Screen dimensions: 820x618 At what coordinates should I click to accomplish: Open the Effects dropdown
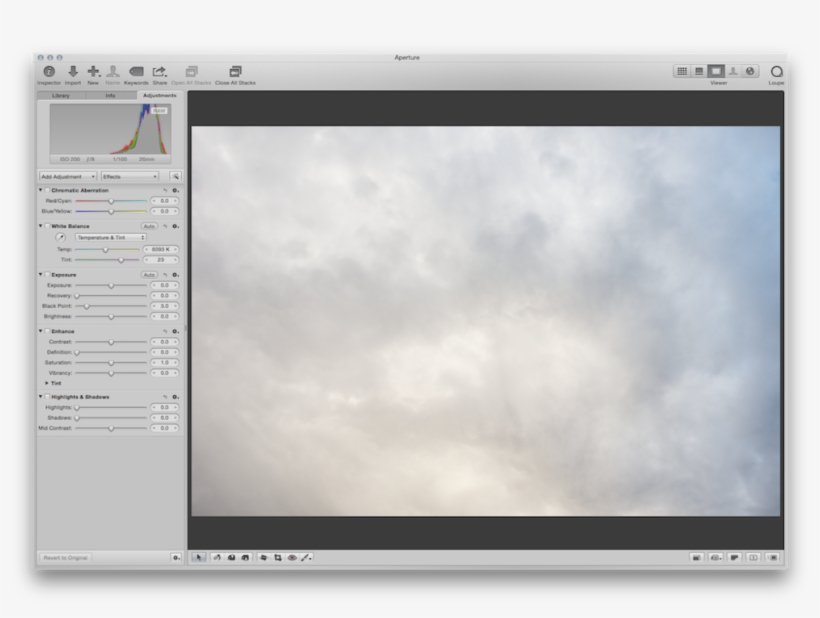128,176
